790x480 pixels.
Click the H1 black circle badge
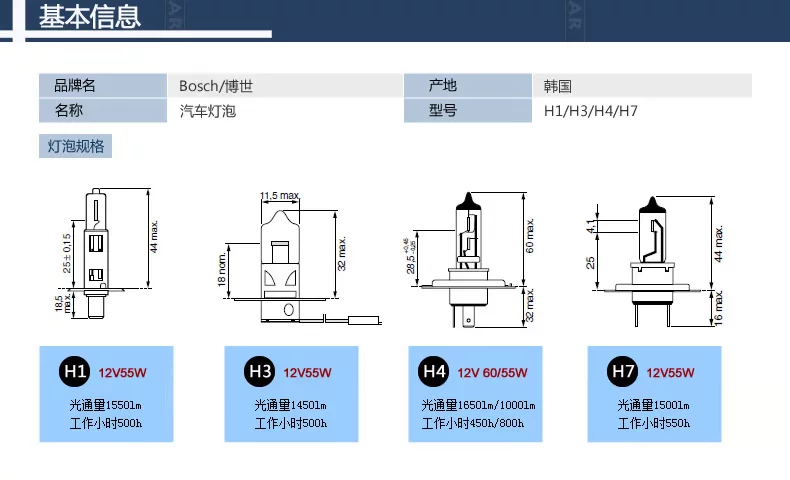pos(75,373)
